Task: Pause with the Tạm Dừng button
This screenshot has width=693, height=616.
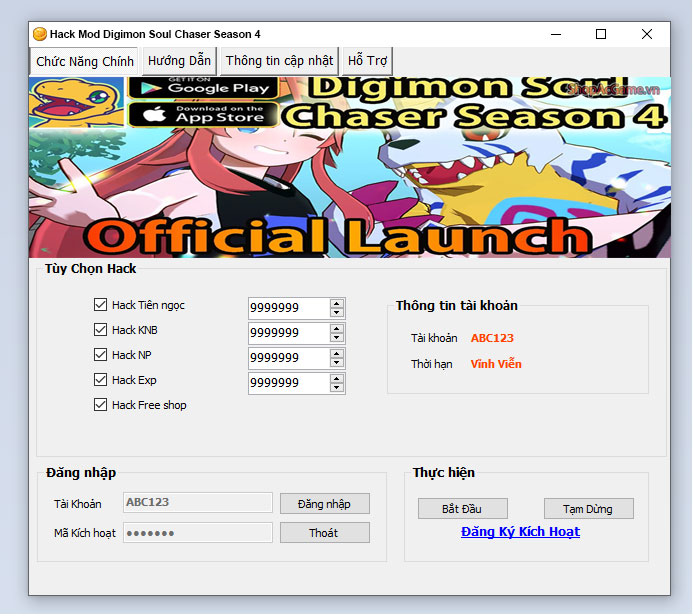Action: tap(589, 509)
